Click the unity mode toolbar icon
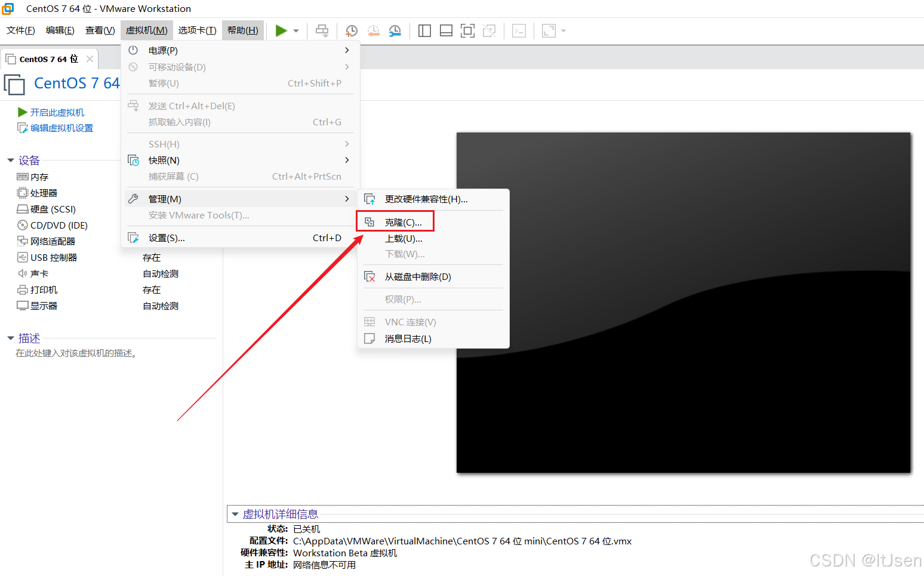Image resolution: width=924 pixels, height=576 pixels. click(x=489, y=31)
